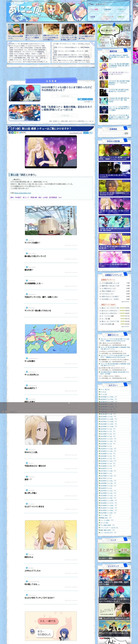The width and height of the screenshot is (138, 644).
Task: Click the まとめサイト速報+ link banner
Action: 114,551
